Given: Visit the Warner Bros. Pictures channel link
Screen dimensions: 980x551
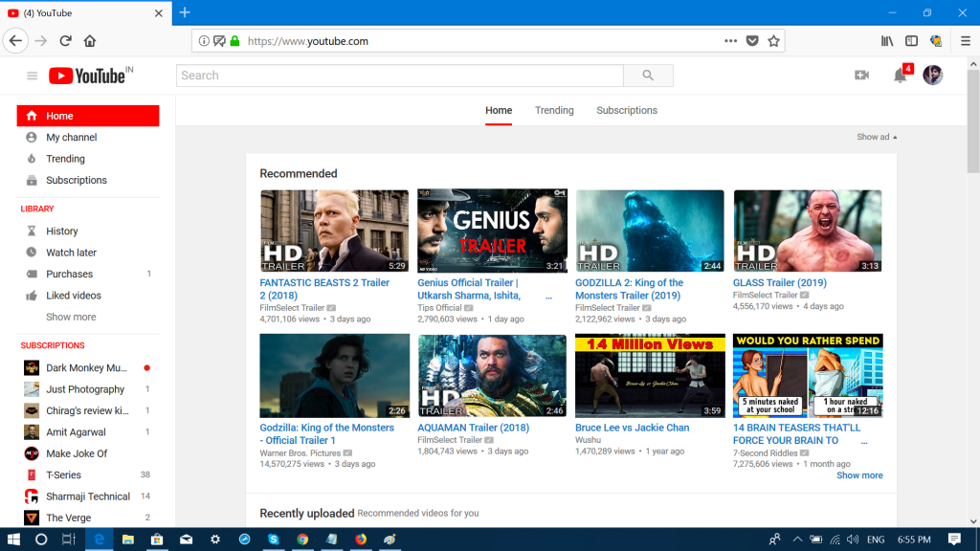Looking at the screenshot, I should [300, 452].
